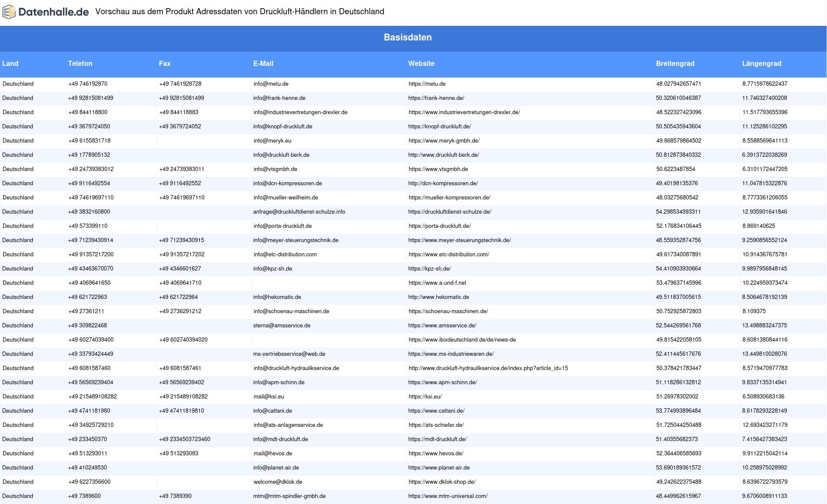Image resolution: width=827 pixels, height=504 pixels.
Task: Open website https://www.vtsgmbh.de
Action: coord(438,169)
